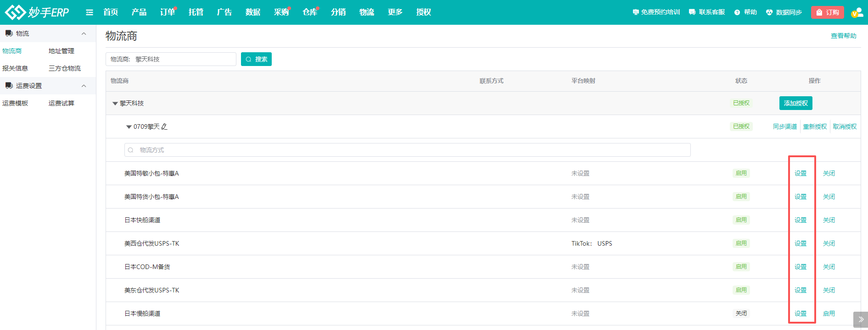
Task: Go to 地址管理 in sidebar
Action: pos(62,51)
